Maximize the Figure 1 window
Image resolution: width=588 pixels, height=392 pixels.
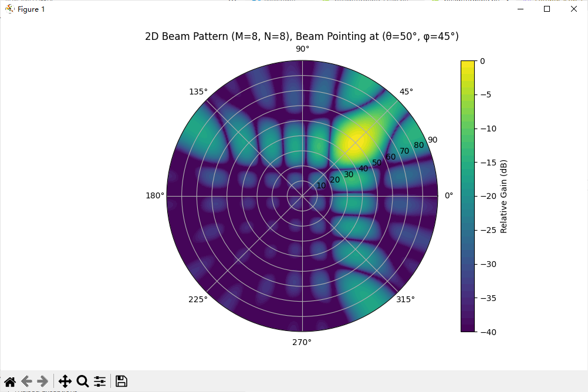tap(547, 9)
